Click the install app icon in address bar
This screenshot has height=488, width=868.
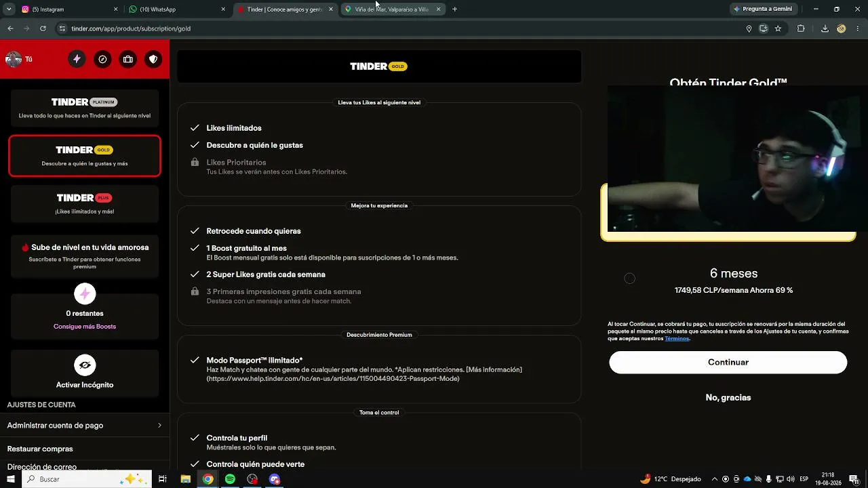(x=763, y=28)
